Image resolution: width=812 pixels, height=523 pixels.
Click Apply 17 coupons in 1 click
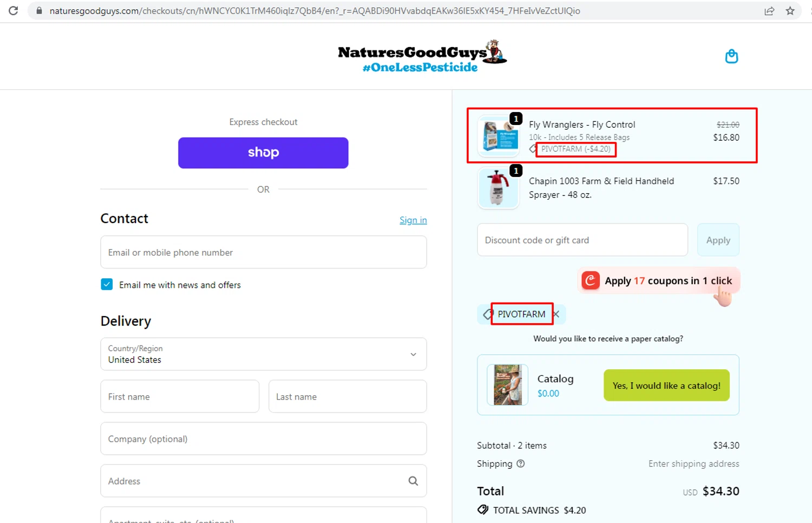658,280
